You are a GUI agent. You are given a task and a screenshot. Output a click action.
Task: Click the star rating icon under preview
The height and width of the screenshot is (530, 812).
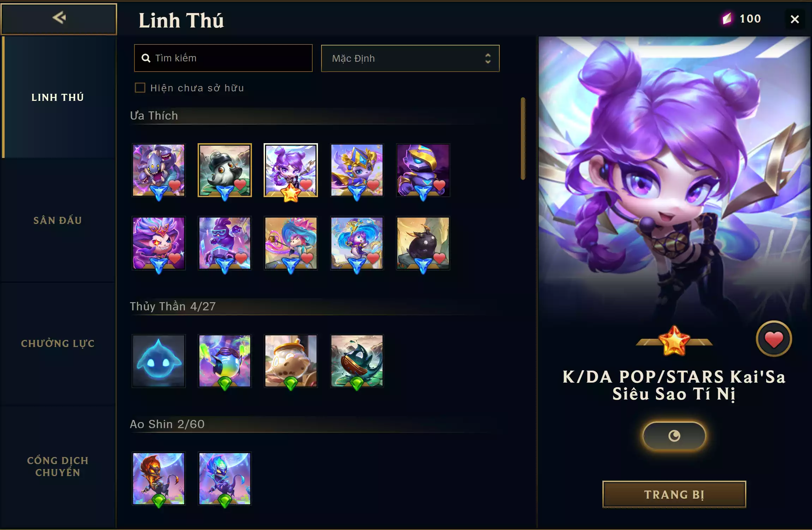[674, 341]
